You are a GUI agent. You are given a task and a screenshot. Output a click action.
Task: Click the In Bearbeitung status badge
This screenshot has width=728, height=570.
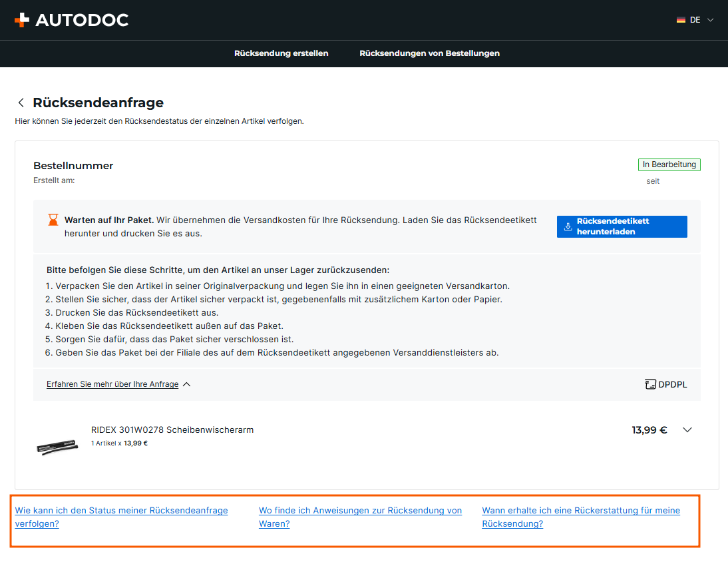pyautogui.click(x=669, y=164)
